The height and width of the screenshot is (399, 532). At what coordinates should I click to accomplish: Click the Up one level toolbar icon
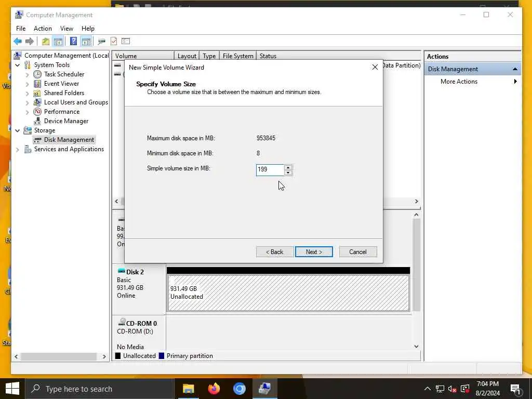[x=46, y=42]
